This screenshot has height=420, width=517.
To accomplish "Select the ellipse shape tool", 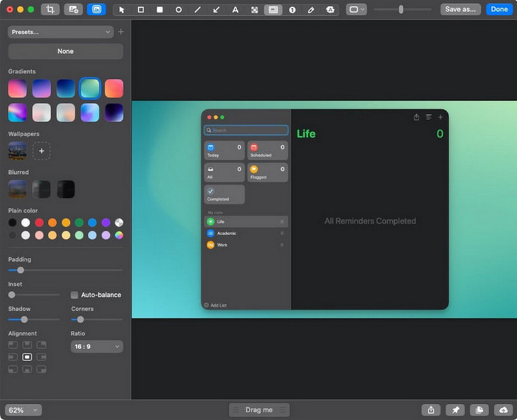I will point(178,10).
